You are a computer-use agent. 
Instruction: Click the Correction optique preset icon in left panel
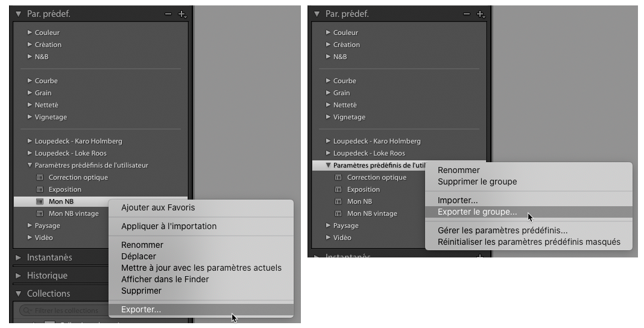(40, 177)
